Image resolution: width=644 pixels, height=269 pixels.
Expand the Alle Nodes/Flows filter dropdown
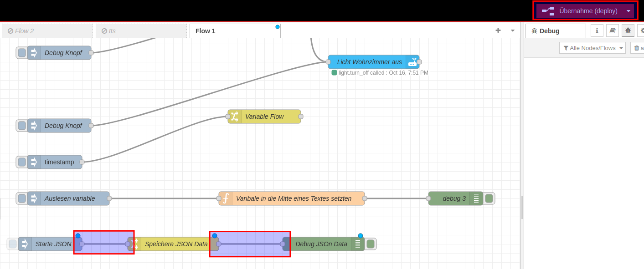[592, 48]
